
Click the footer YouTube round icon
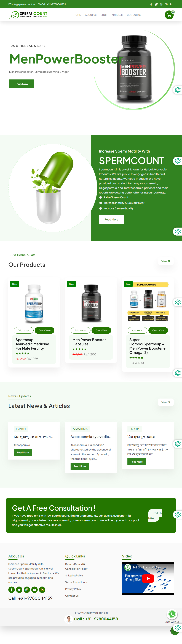point(35,590)
